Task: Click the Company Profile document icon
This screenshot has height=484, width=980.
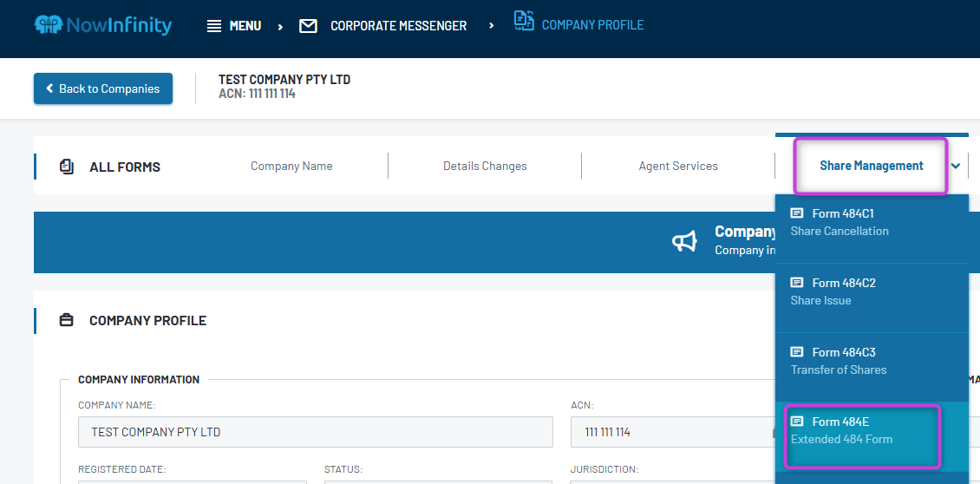Action: coord(524,22)
